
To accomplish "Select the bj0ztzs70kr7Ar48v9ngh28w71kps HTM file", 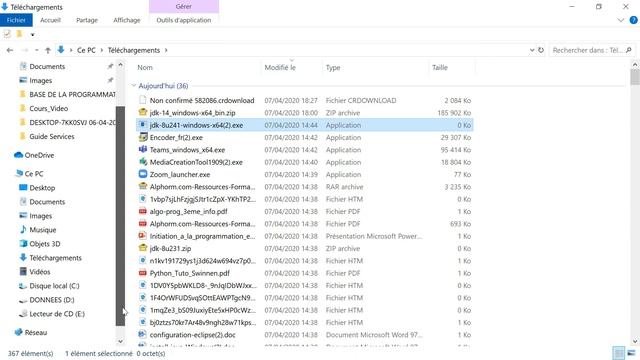I will pyautogui.click(x=203, y=322).
